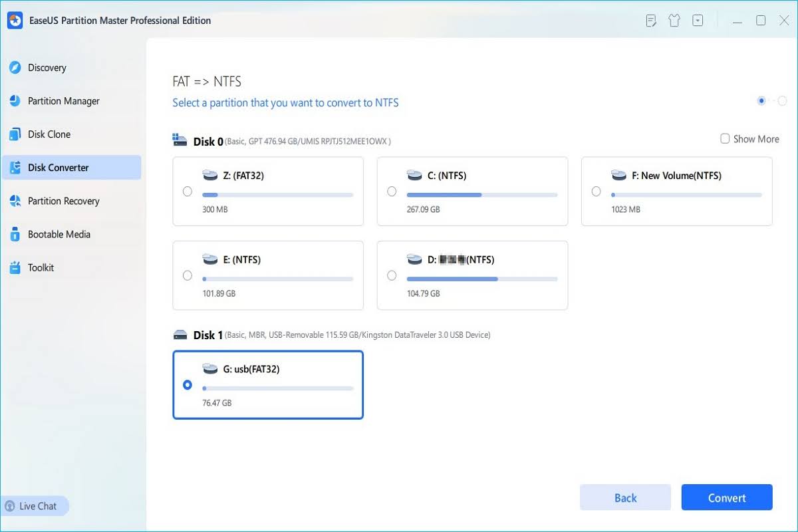Click the second step indicator dot
The height and width of the screenshot is (532, 798).
pyautogui.click(x=782, y=101)
